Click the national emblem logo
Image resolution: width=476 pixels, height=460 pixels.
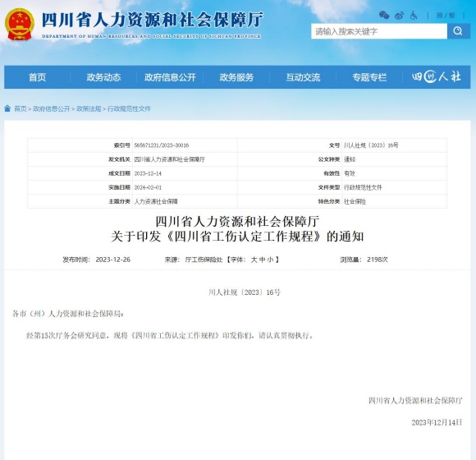click(20, 25)
